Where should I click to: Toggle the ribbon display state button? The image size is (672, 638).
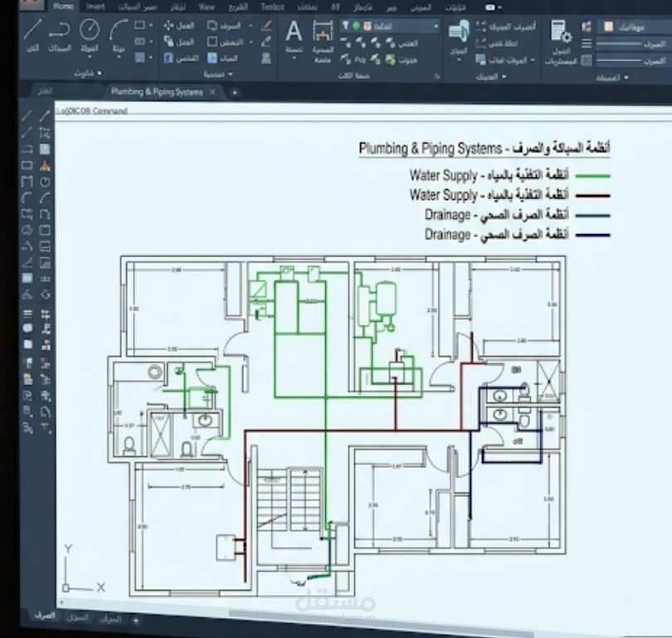click(489, 7)
